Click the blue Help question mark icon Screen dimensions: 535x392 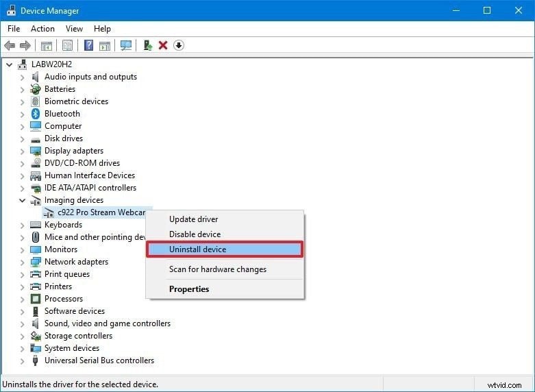(89, 45)
